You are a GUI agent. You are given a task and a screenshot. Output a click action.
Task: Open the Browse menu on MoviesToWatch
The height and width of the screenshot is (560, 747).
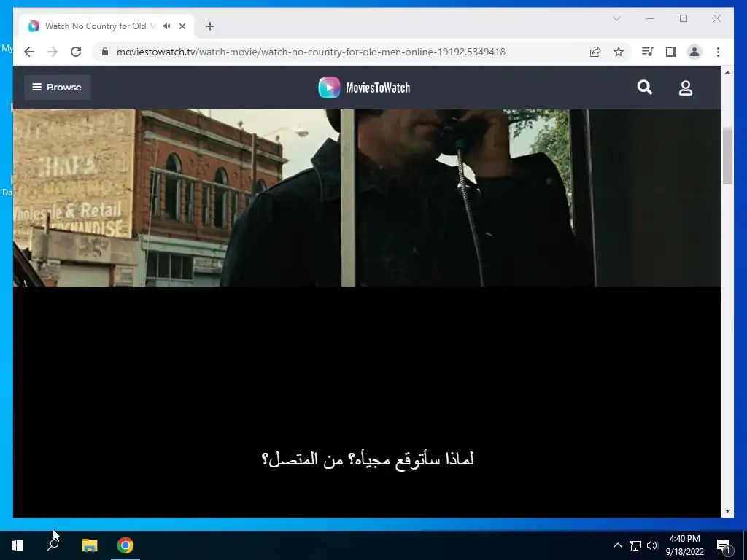click(x=57, y=87)
